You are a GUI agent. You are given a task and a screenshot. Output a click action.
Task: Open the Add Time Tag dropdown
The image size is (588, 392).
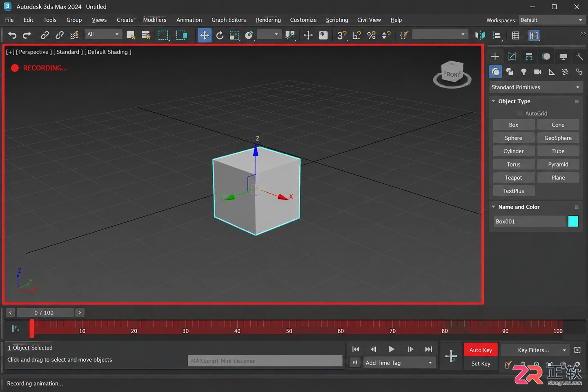399,363
